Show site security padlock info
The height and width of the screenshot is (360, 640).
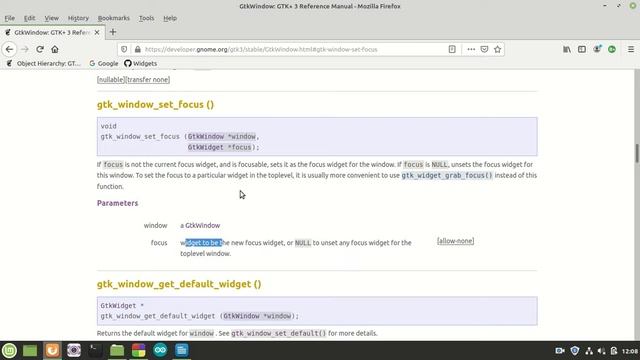[138, 49]
